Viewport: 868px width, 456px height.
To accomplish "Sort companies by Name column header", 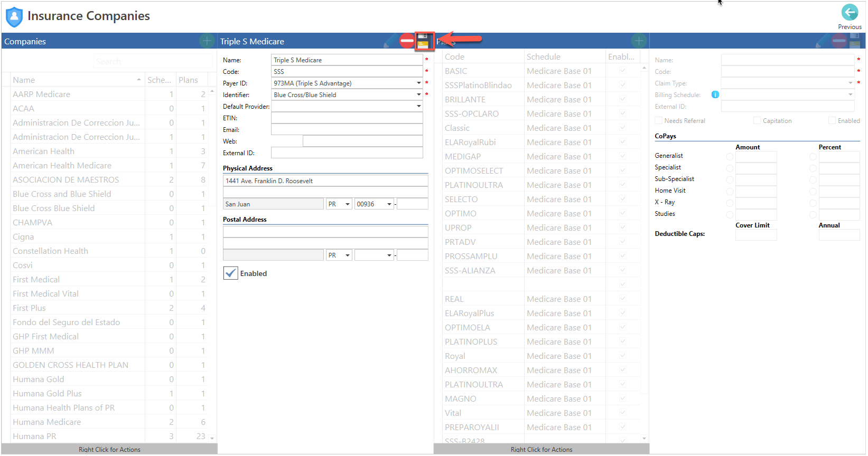I will coord(77,80).
